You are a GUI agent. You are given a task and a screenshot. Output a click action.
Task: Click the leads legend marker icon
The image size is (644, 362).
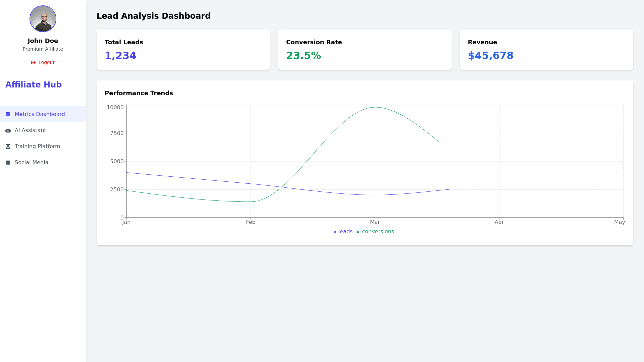tap(334, 232)
